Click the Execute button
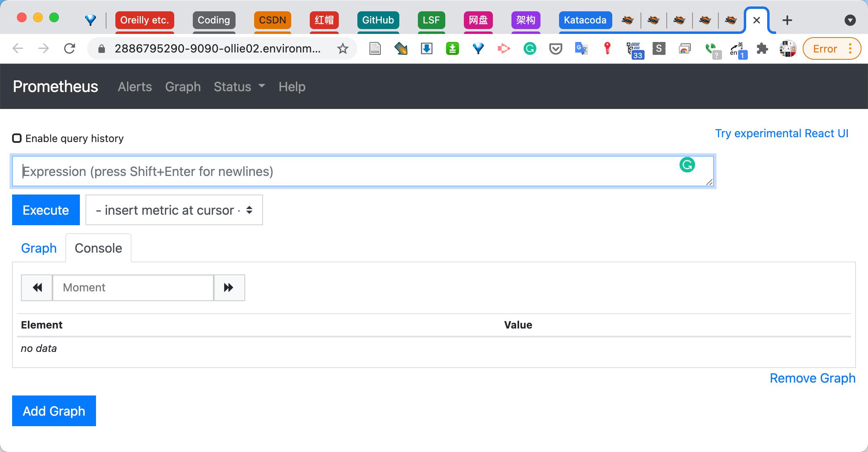868x452 pixels. pyautogui.click(x=46, y=210)
